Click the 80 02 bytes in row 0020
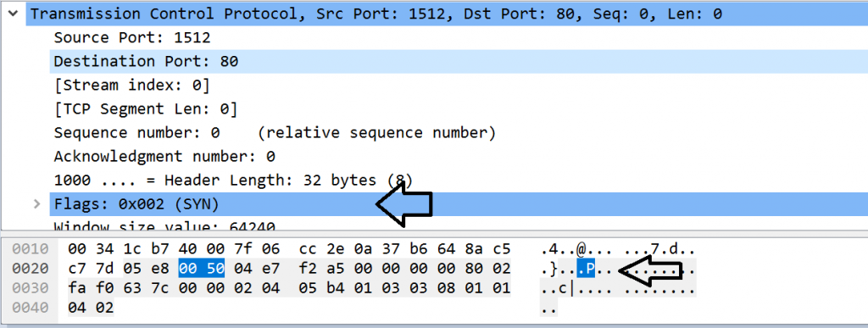Viewport: 868px width, 328px height. pyautogui.click(x=487, y=269)
